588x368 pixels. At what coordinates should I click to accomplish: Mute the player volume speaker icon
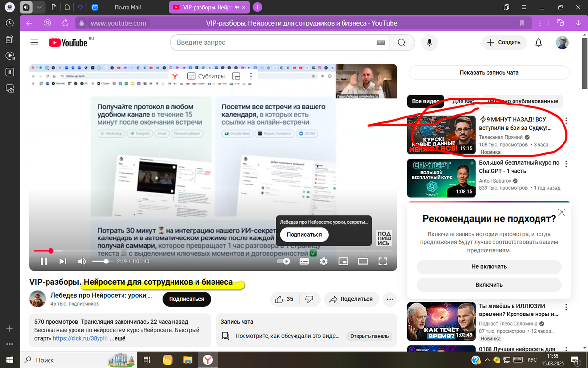coord(82,262)
